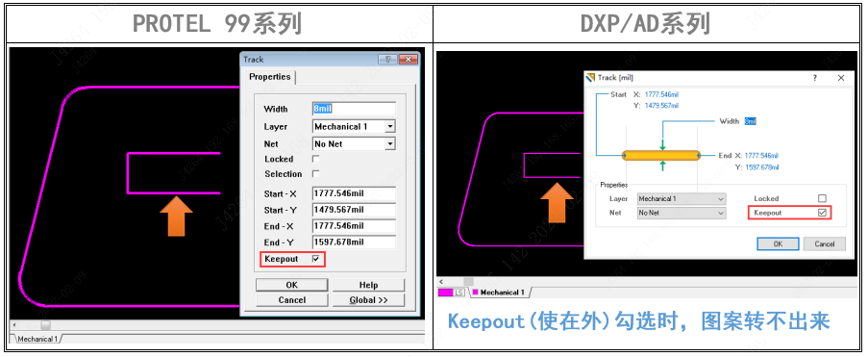Image resolution: width=868 pixels, height=357 pixels.
Task: Toggle the Selection checkbox
Action: (315, 174)
